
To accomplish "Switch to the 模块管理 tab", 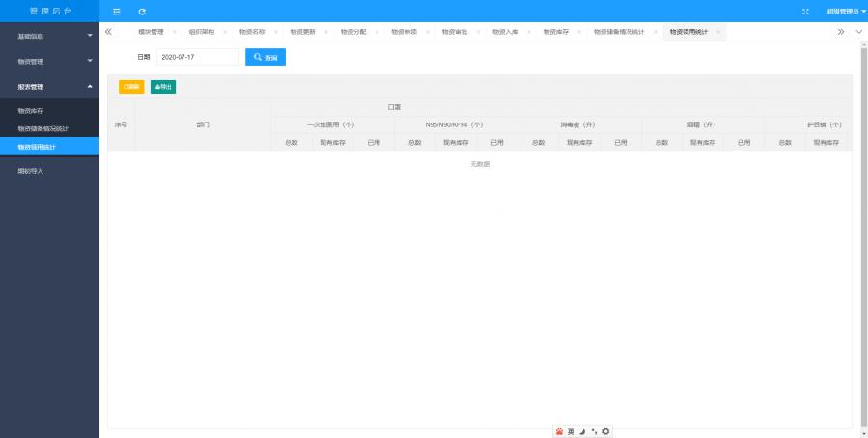I will pyautogui.click(x=151, y=32).
